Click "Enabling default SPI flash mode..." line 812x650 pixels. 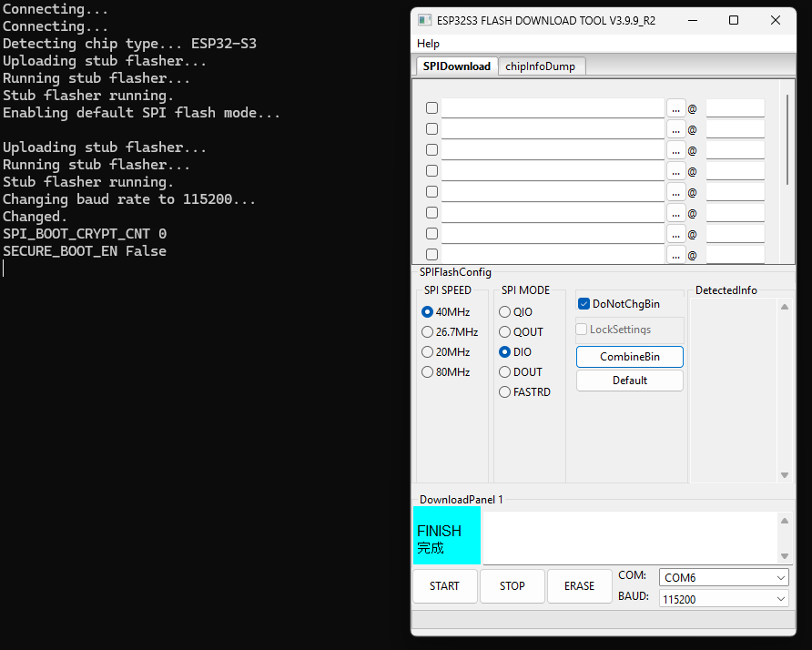[141, 113]
